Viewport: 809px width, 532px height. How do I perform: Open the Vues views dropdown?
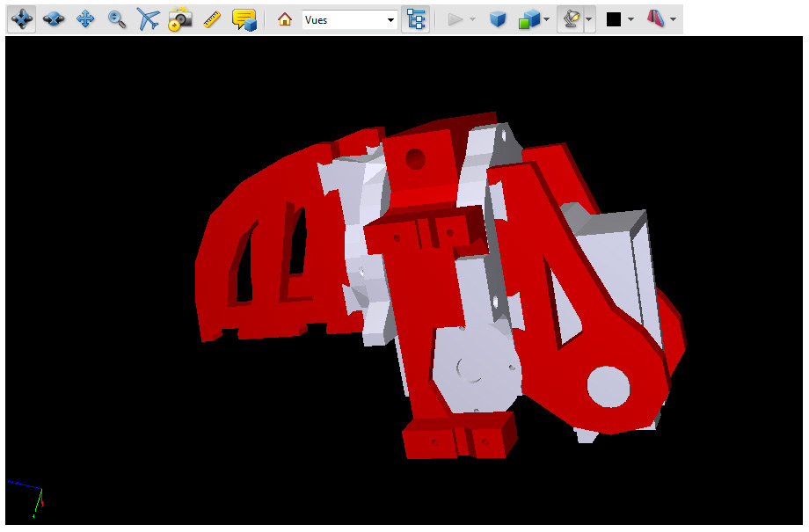click(349, 19)
